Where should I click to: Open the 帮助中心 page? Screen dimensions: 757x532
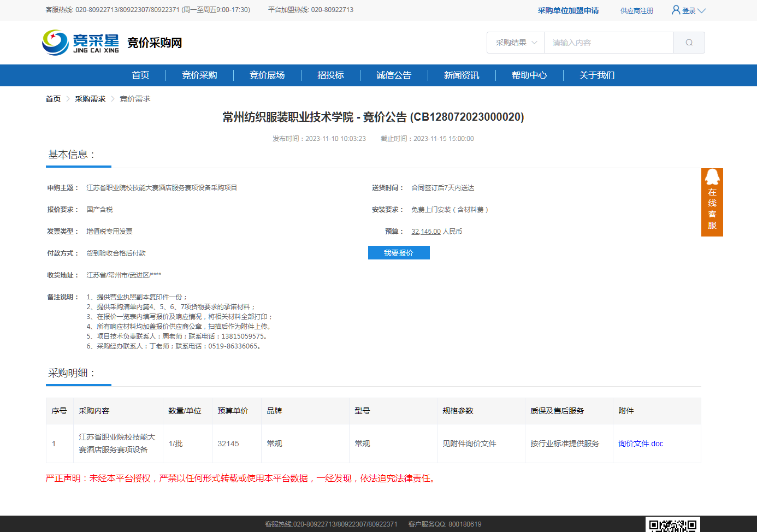[529, 75]
